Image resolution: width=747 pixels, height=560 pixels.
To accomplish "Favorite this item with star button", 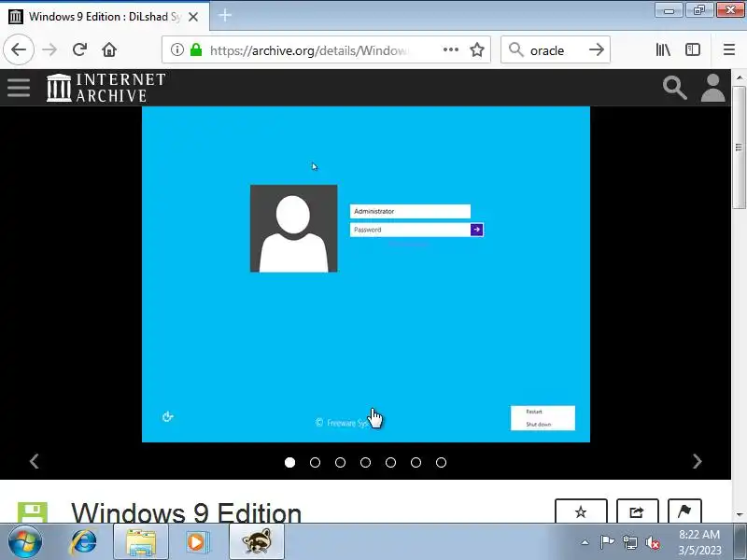I will [581, 511].
